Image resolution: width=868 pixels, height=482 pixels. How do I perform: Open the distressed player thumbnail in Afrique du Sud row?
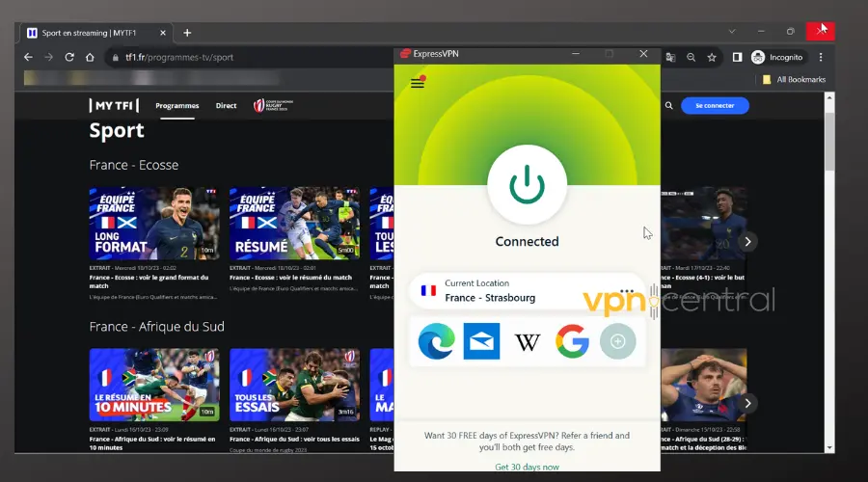pyautogui.click(x=704, y=386)
